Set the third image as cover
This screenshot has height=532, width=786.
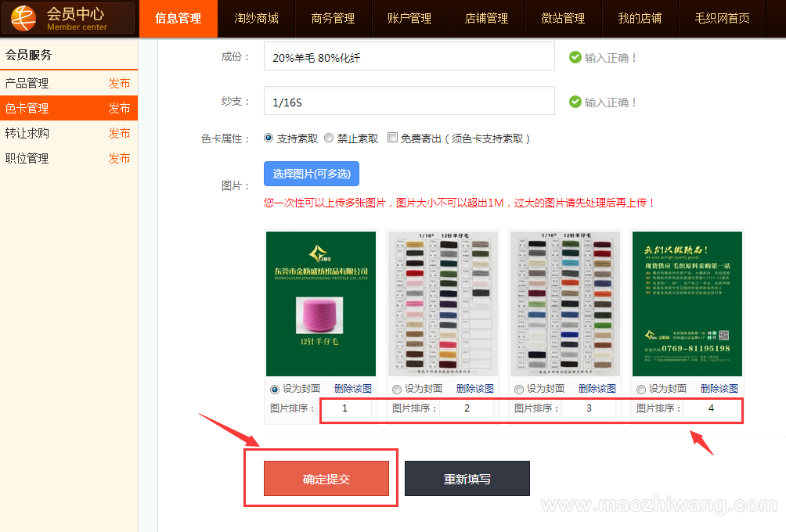(519, 390)
